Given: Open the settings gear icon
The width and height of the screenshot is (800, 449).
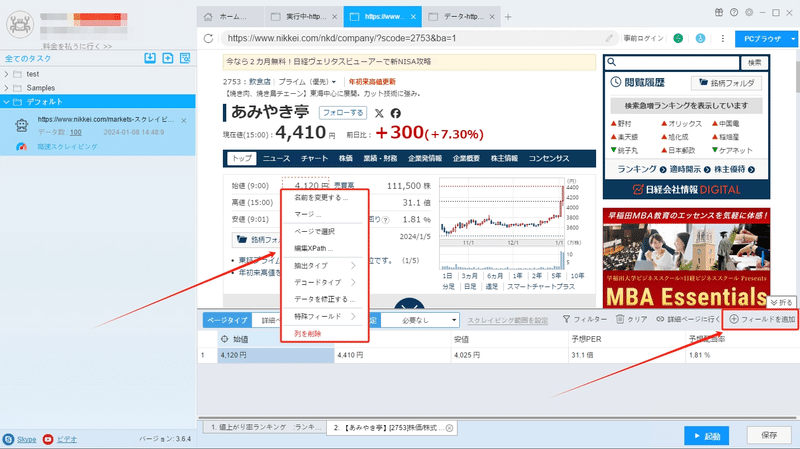Looking at the screenshot, I should click(x=748, y=12).
